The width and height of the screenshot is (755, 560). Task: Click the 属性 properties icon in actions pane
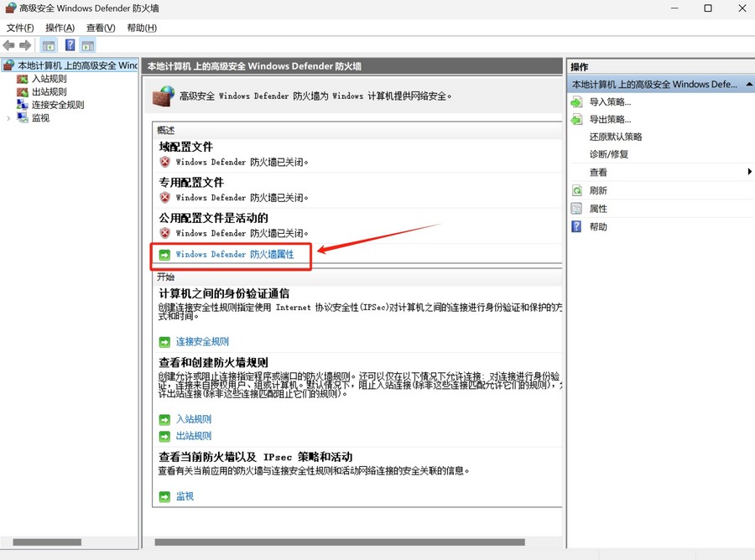(x=576, y=209)
